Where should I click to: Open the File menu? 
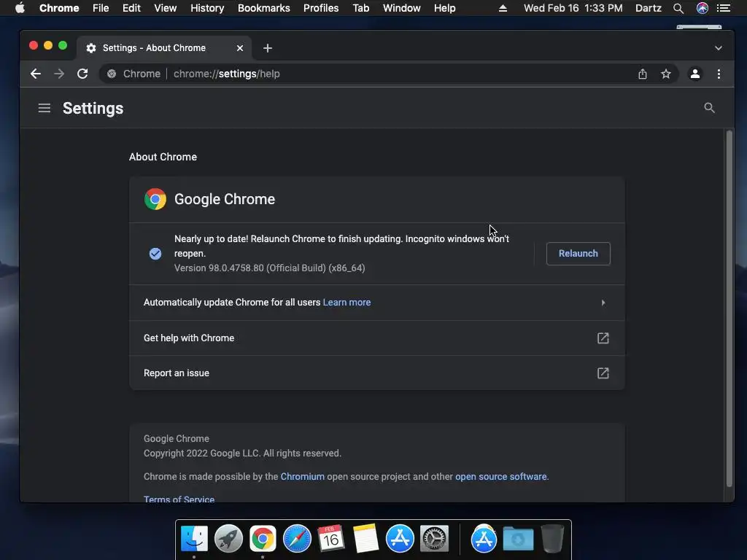tap(101, 8)
